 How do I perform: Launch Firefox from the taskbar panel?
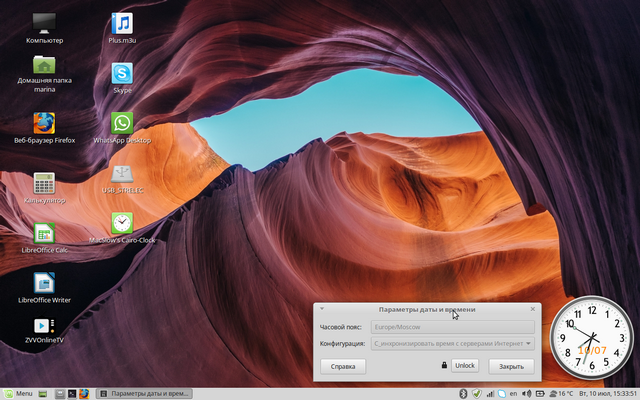coord(85,394)
